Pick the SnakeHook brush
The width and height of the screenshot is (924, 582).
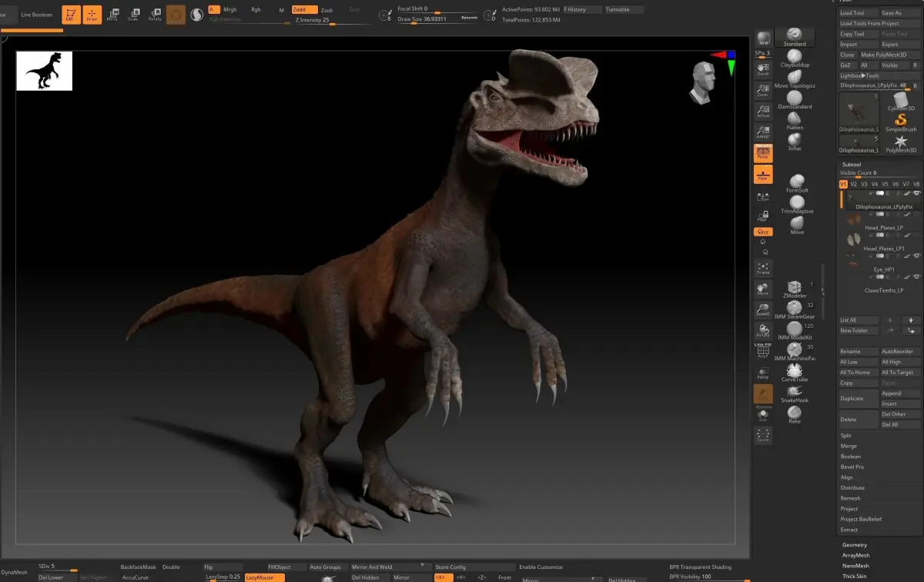tap(794, 393)
